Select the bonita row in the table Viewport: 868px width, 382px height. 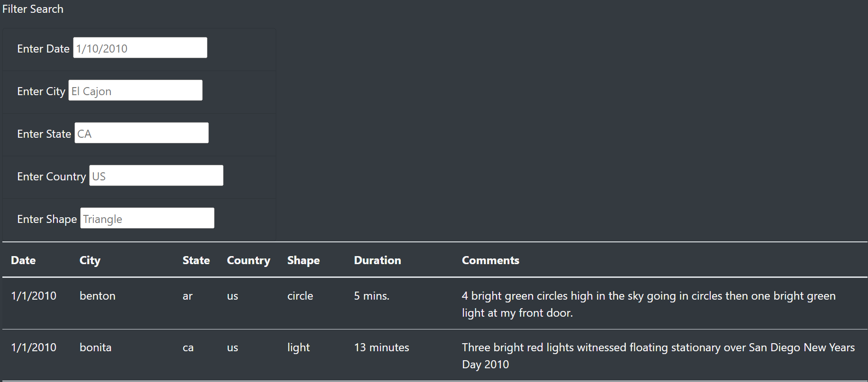coord(95,347)
